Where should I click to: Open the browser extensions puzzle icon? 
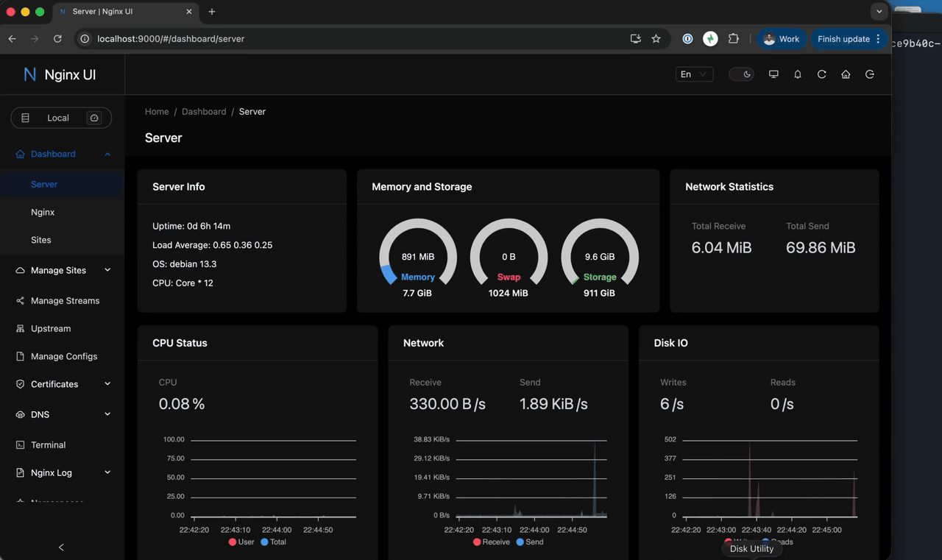(x=733, y=39)
